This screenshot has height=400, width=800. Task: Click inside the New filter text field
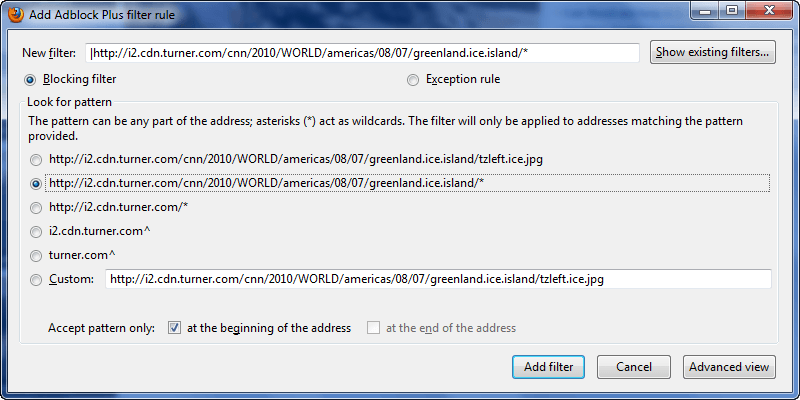point(364,53)
